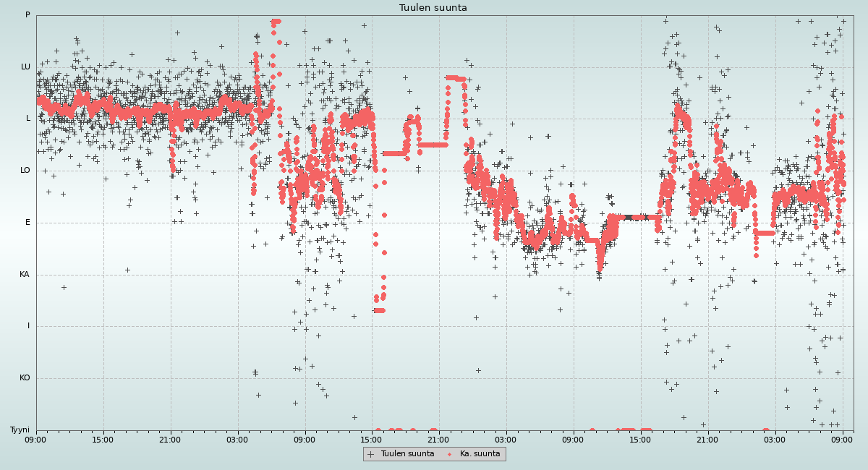The image size is (868, 470).
Task: Click the leftmost 03:00 time axis label
Action: 237,439
